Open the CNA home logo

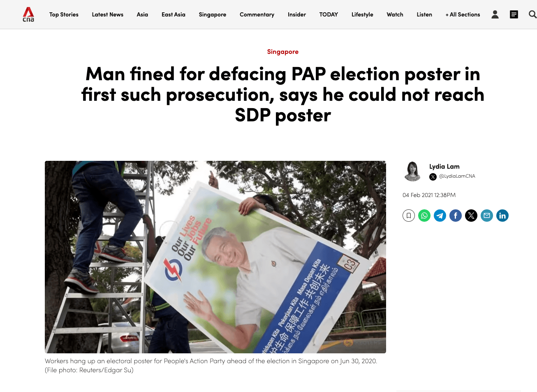[x=28, y=14]
